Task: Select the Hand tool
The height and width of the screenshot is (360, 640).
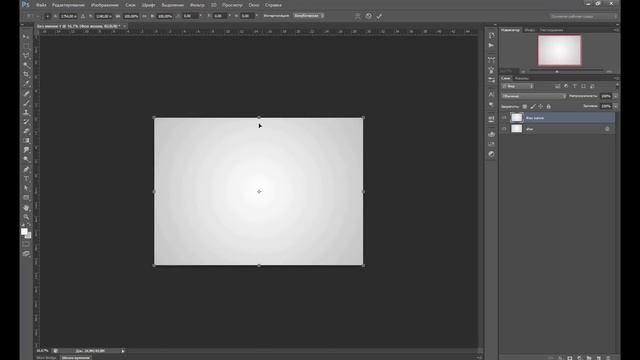Action: point(26,208)
